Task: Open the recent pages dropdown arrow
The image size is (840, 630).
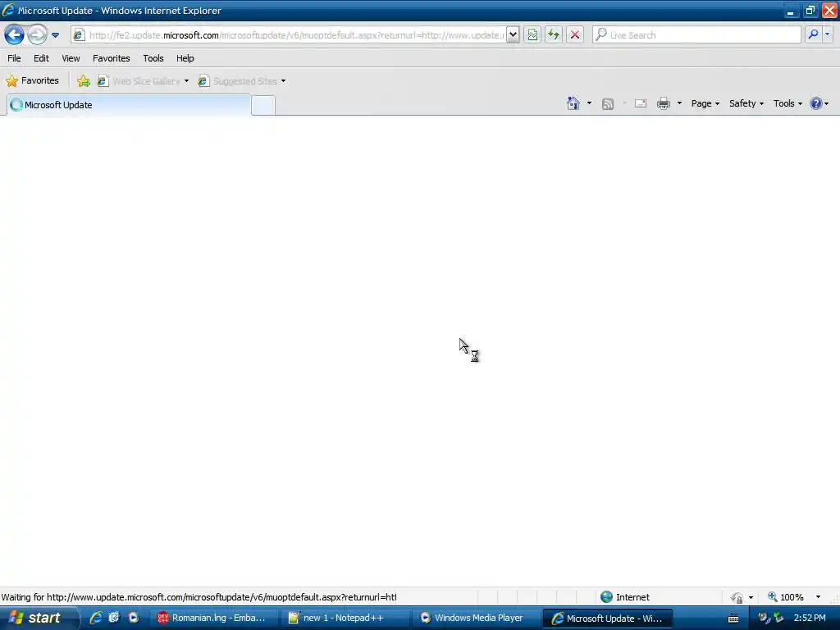Action: point(55,35)
